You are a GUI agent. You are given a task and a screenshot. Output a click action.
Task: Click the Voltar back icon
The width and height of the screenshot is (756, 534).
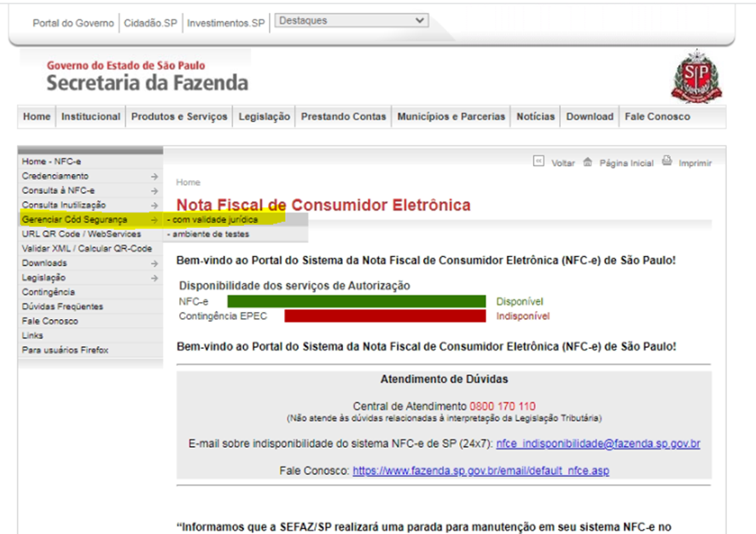539,162
